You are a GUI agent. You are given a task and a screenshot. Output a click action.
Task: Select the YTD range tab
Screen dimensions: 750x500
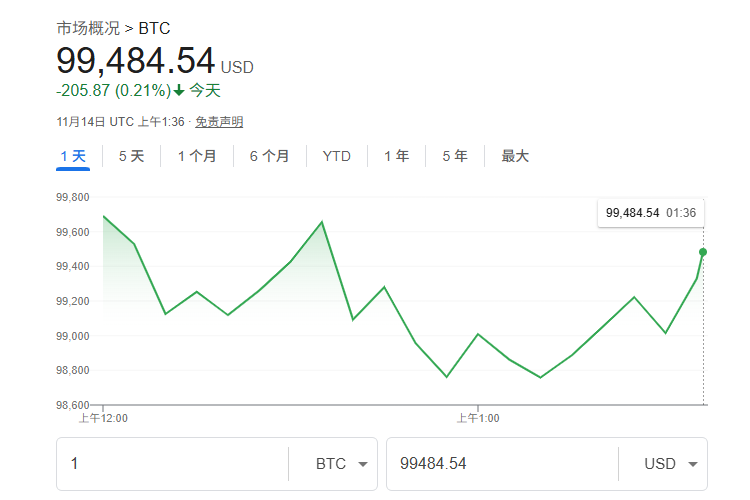tap(336, 156)
